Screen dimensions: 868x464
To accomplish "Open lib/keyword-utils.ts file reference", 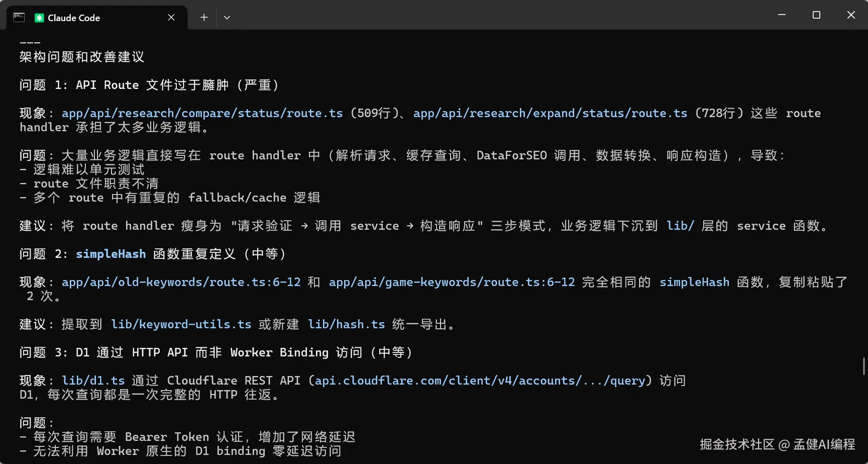I will click(181, 324).
